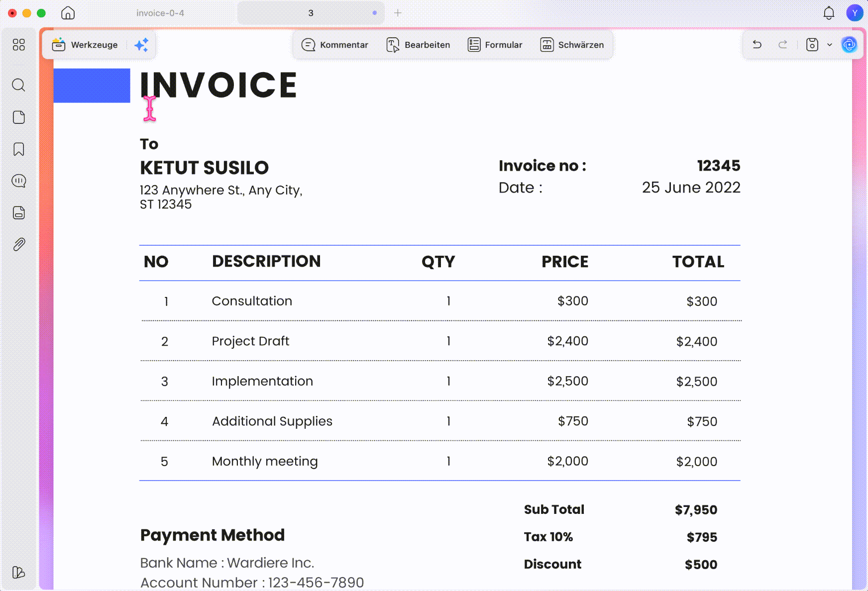This screenshot has height=591, width=868.
Task: Add a new tab with plus
Action: coord(398,13)
